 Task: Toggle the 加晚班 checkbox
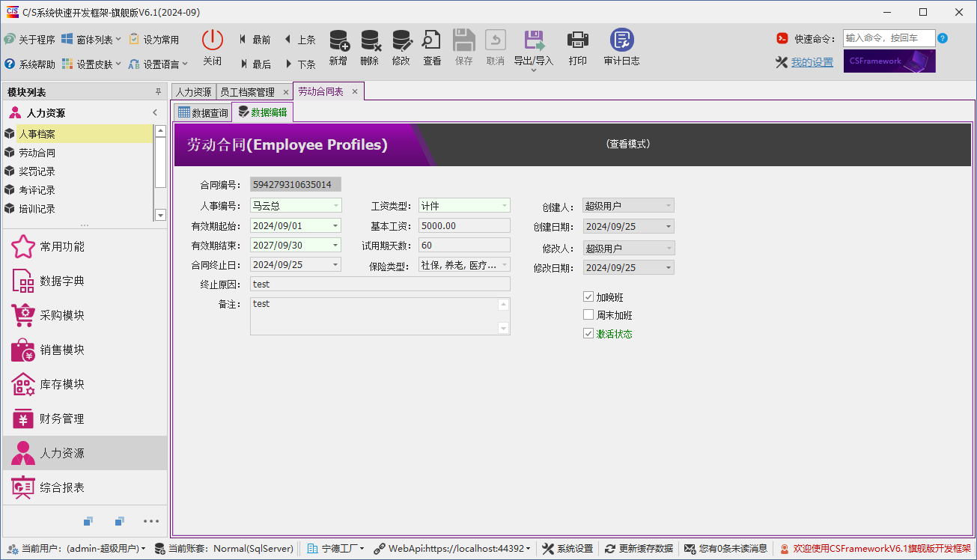coord(588,297)
